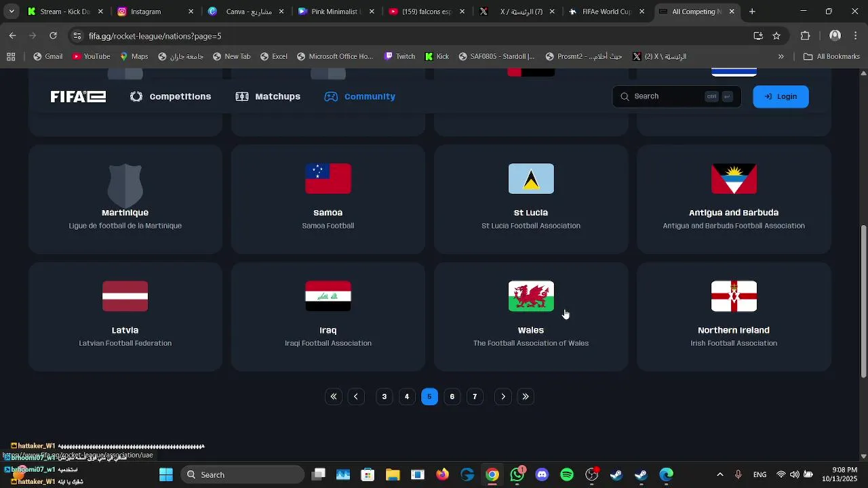The height and width of the screenshot is (488, 868).
Task: Open Spotify from the taskbar
Action: pos(567,474)
